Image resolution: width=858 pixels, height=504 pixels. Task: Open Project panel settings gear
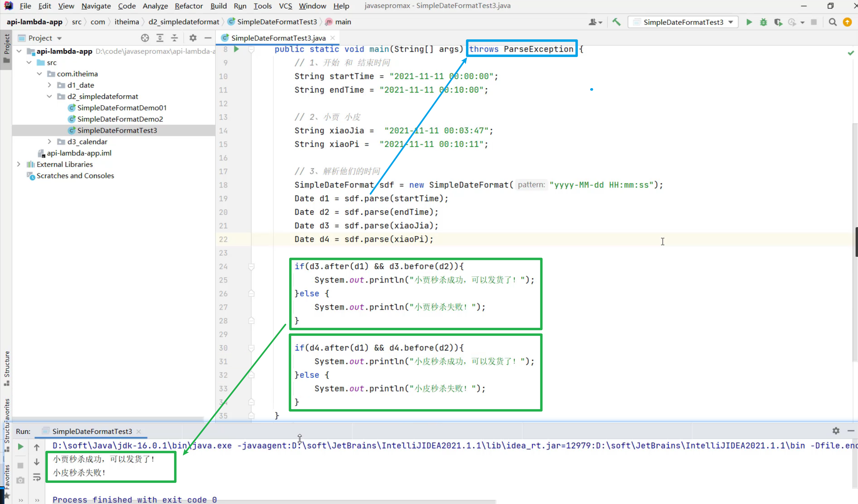[x=193, y=38]
